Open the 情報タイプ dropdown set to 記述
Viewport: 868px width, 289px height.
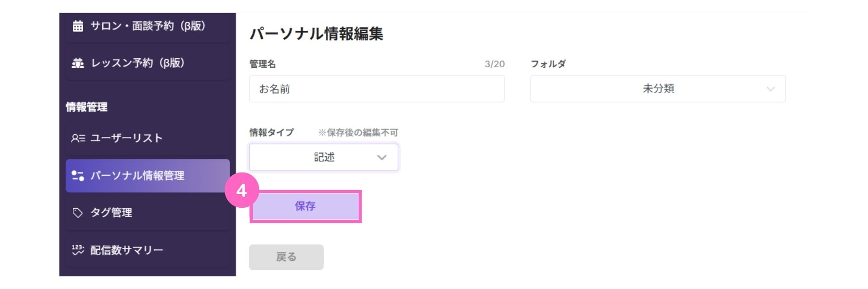pyautogui.click(x=324, y=157)
